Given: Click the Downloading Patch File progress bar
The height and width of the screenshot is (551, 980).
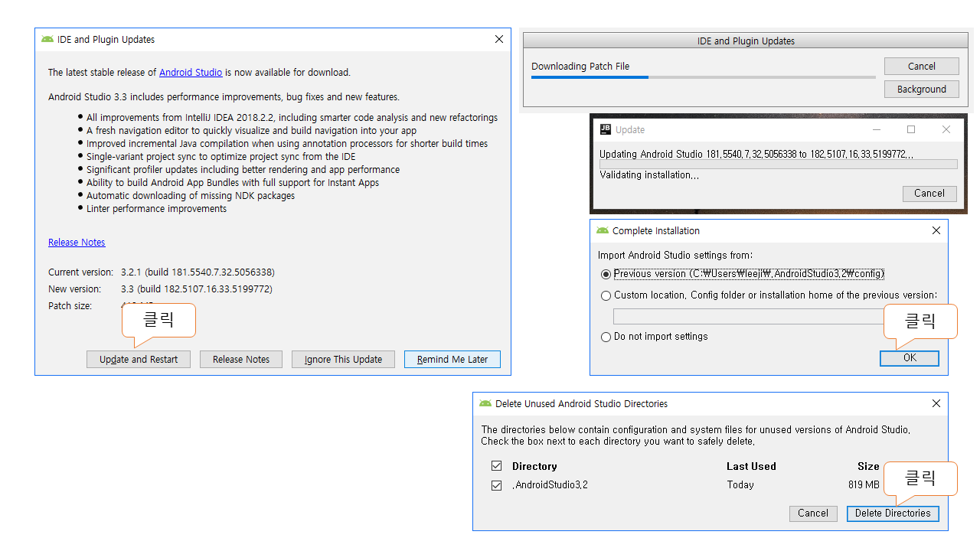Looking at the screenshot, I should [x=703, y=77].
